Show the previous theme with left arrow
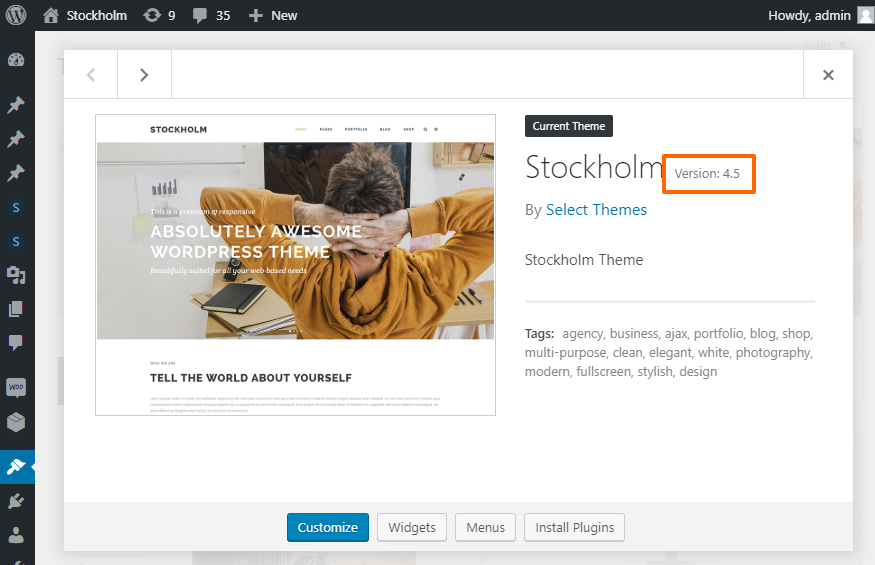875x565 pixels. pyautogui.click(x=90, y=74)
